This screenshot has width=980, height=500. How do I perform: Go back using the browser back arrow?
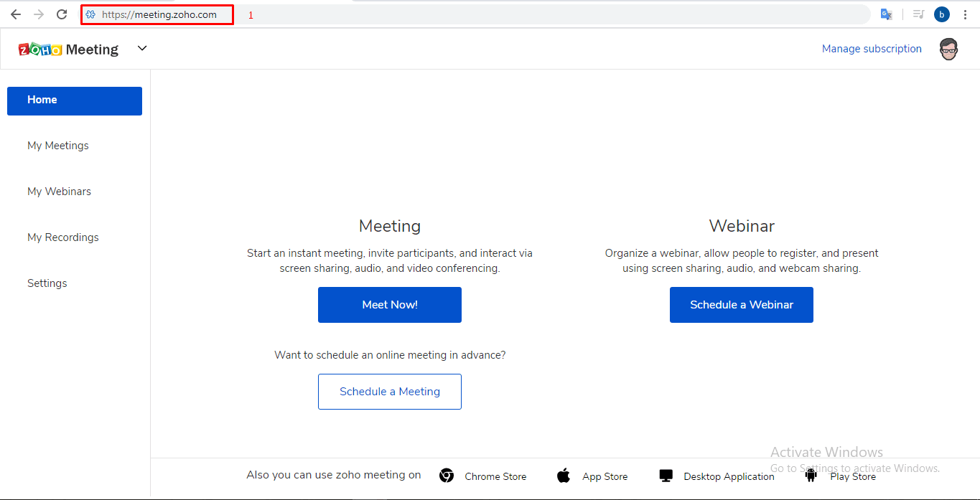point(16,14)
